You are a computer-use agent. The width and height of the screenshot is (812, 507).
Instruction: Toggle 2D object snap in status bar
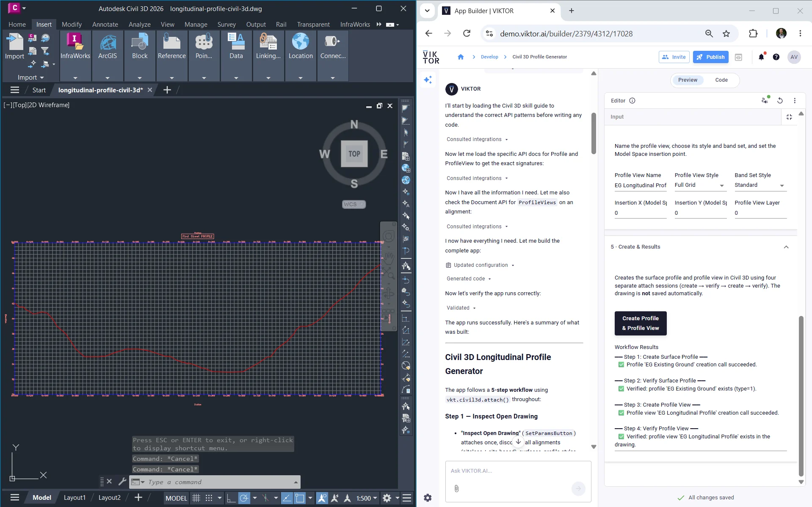tap(300, 498)
